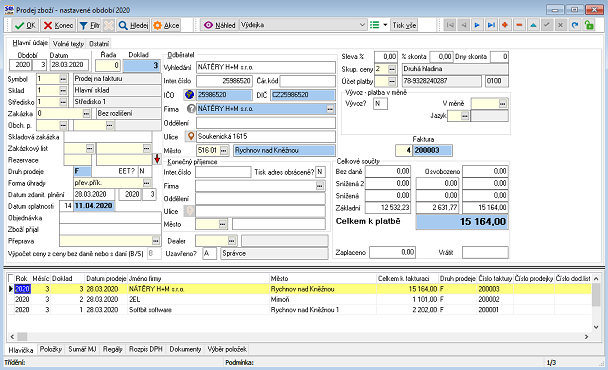Open lookup button for Symbol field
Screen dimensions: 608x370
tap(63, 79)
